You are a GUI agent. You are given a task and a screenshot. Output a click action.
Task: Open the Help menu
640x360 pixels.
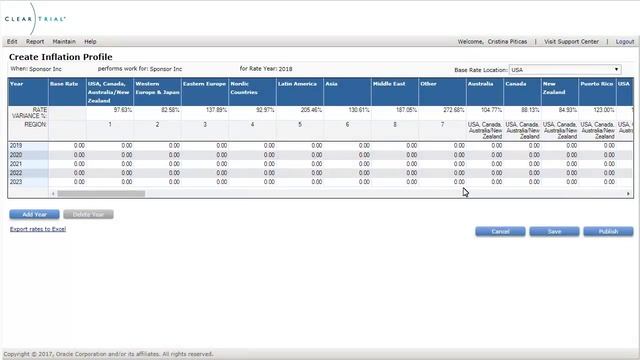pos(90,42)
